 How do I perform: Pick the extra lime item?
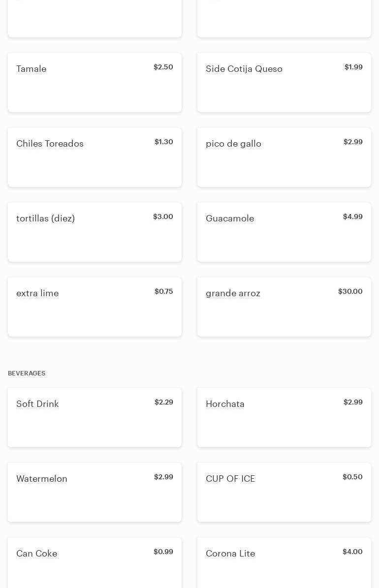(x=95, y=307)
